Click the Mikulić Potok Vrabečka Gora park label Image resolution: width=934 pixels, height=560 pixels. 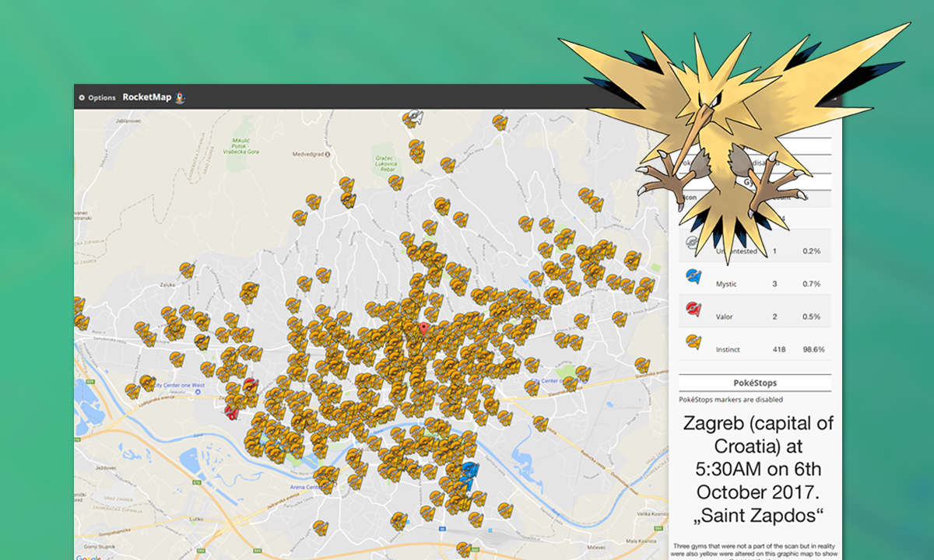point(243,148)
